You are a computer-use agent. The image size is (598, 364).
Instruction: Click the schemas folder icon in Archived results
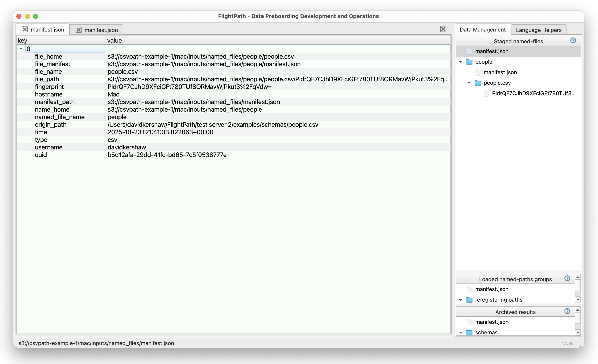pos(469,332)
